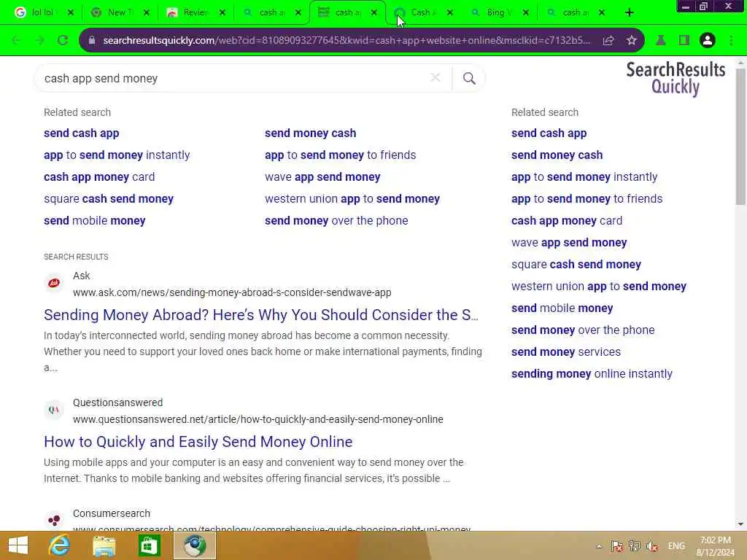The width and height of the screenshot is (747, 560).
Task: Open the profile avatar menu
Action: pos(708,41)
